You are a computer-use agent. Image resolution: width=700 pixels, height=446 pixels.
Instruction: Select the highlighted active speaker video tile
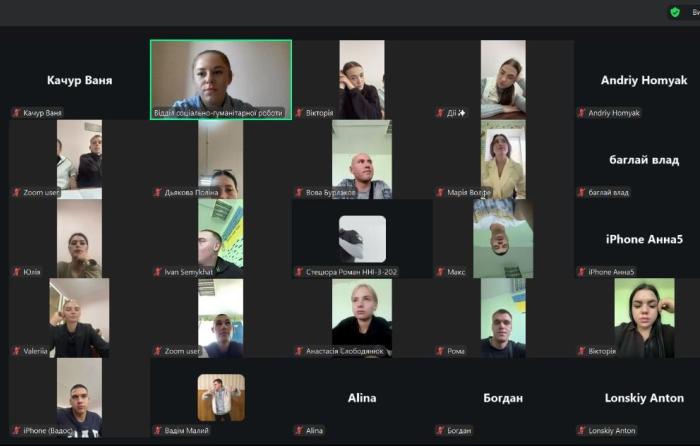(x=221, y=80)
